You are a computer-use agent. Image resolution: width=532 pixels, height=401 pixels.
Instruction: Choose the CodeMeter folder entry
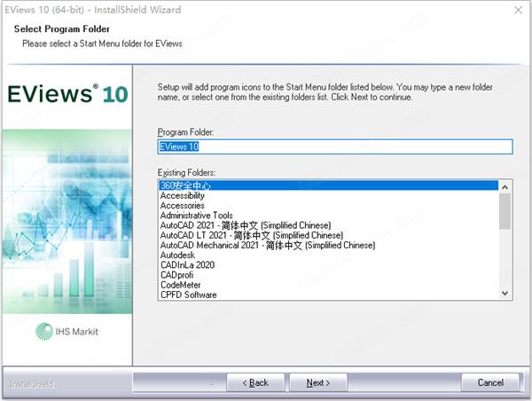pos(328,285)
